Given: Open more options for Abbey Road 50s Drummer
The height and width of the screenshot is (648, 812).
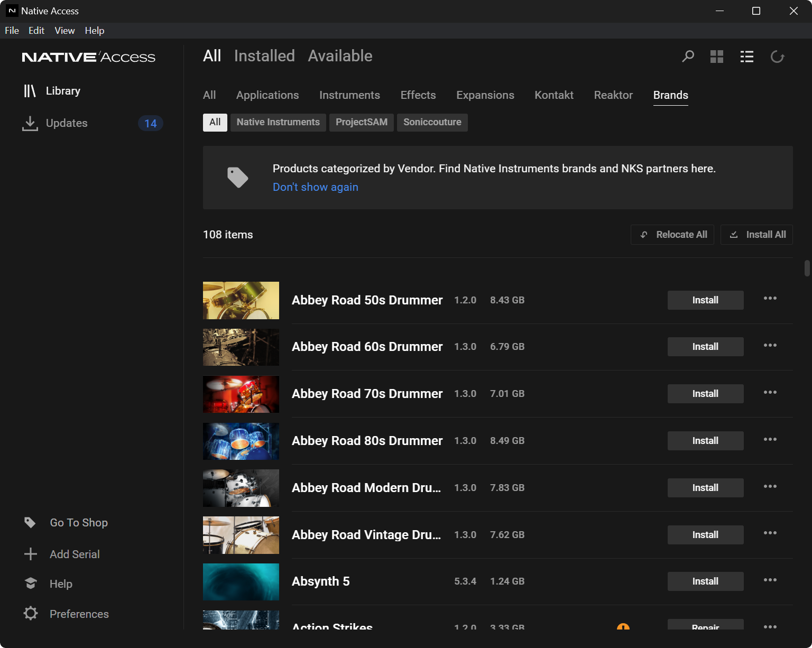Looking at the screenshot, I should (x=770, y=299).
